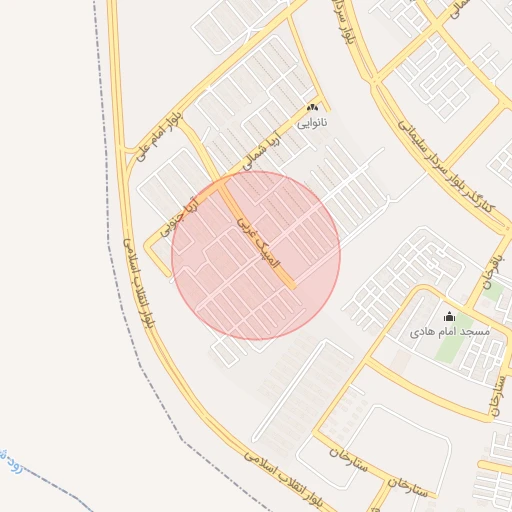512x512 pixels.
Task: Click the bakery icon above نانوایی
Action: pyautogui.click(x=312, y=108)
